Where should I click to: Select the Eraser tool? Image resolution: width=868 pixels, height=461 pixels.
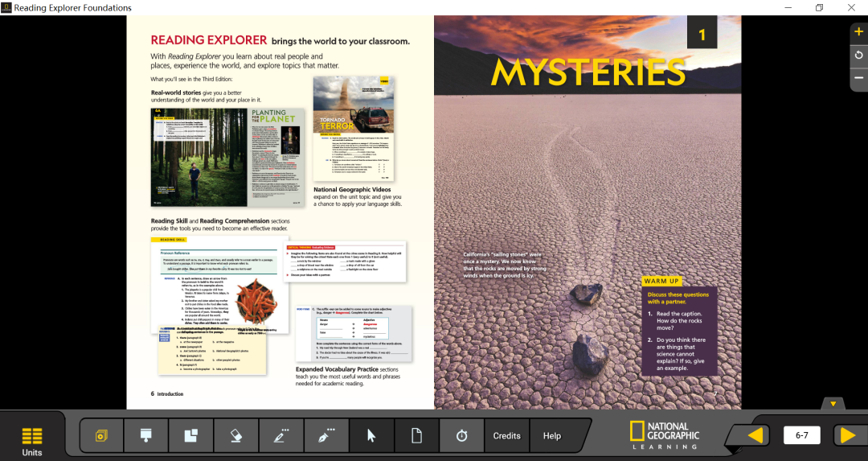point(235,436)
